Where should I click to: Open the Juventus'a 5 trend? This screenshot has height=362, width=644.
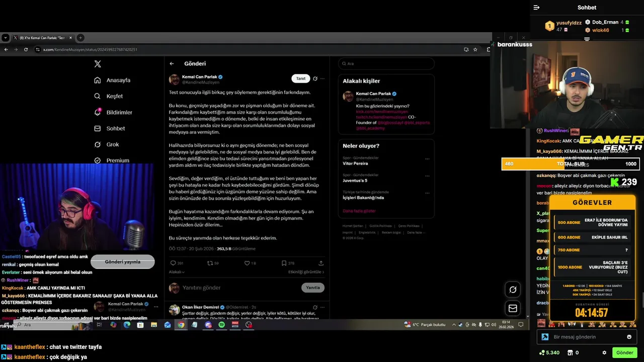point(355,180)
